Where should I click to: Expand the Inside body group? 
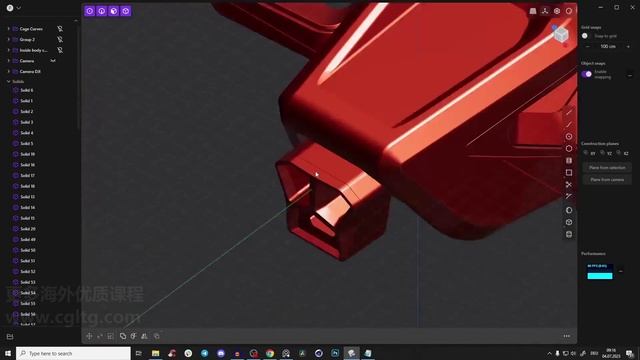click(9, 50)
